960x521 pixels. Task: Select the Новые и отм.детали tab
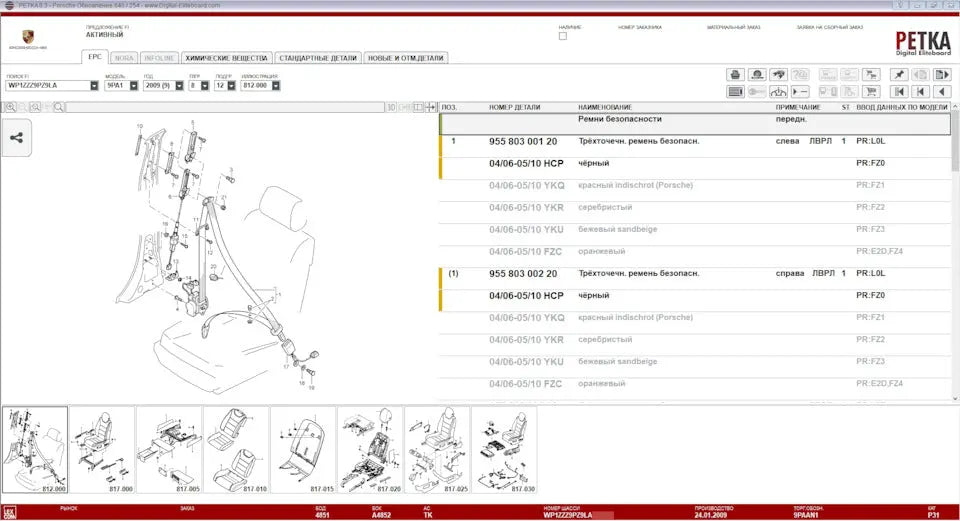point(406,58)
